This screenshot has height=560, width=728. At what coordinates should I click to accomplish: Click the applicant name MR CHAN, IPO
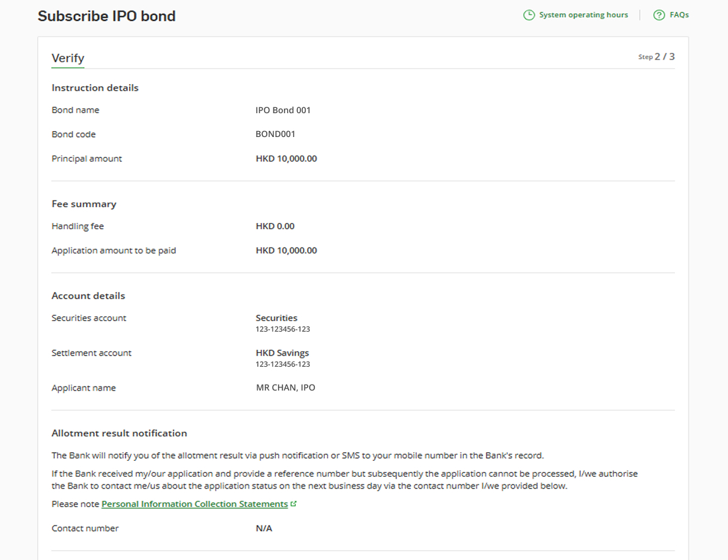(285, 388)
